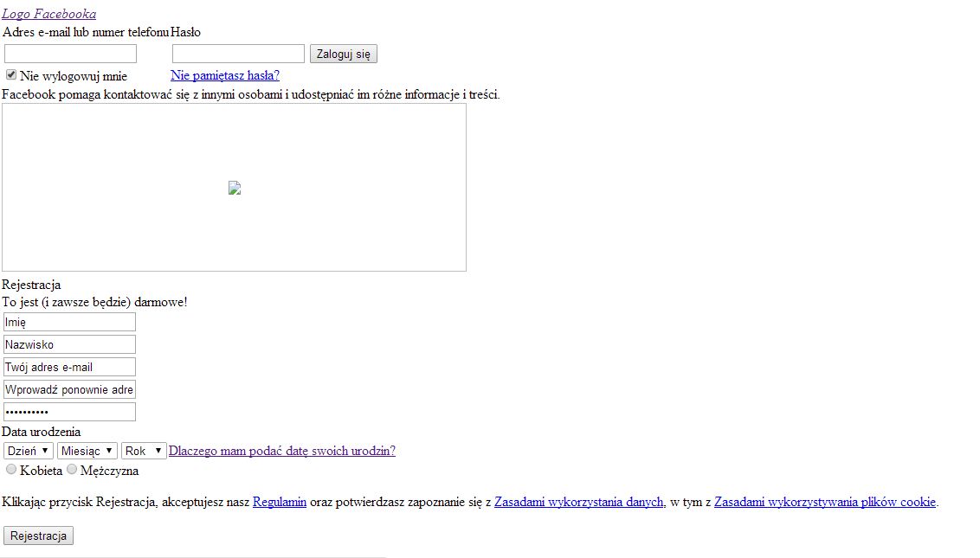980x558 pixels.
Task: Click the broken image icon placeholder
Action: [x=234, y=188]
